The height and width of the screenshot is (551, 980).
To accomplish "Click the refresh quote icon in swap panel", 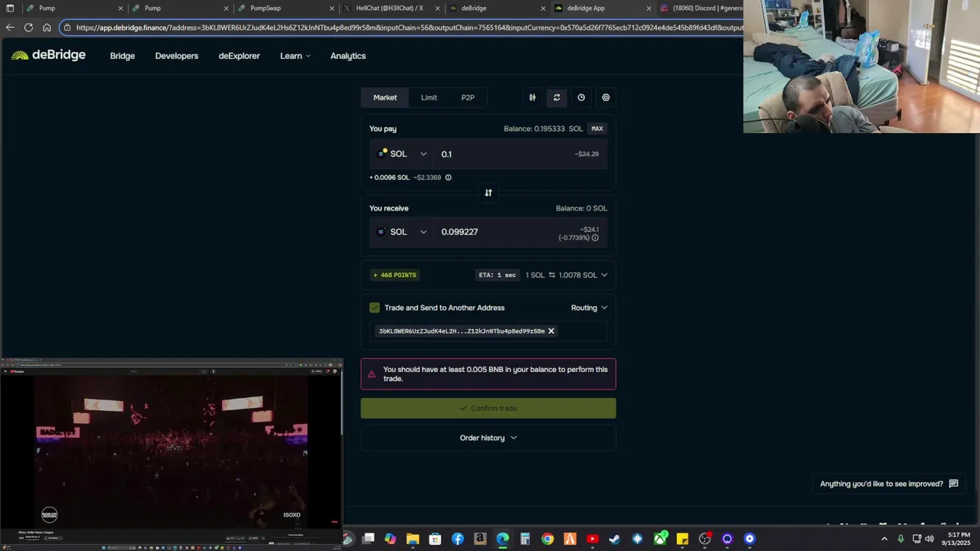I will (x=557, y=97).
